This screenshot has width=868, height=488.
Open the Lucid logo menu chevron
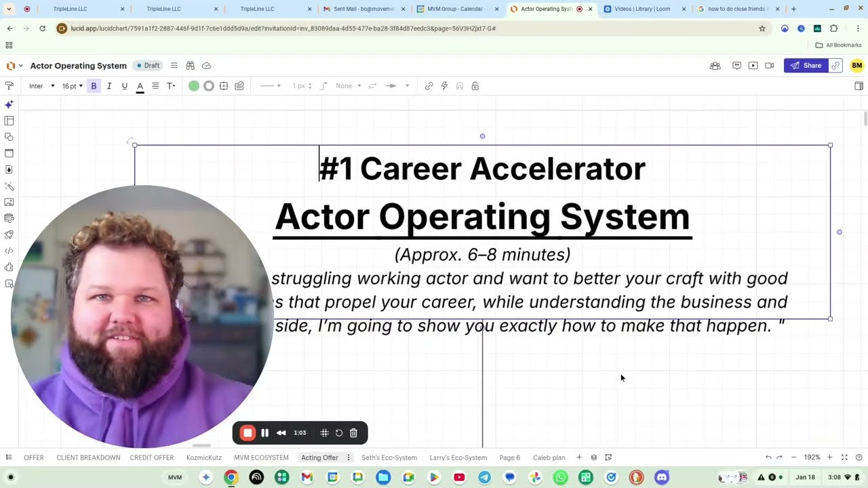(20, 66)
